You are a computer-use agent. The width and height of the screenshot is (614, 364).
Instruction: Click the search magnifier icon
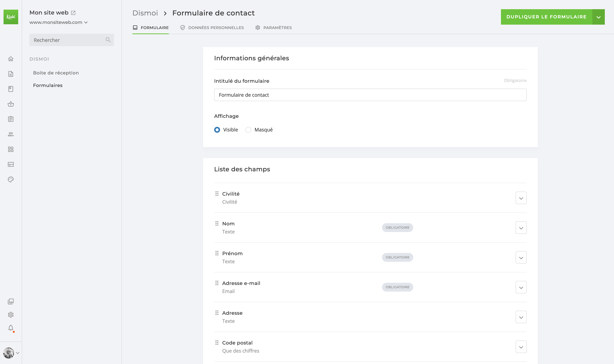[x=108, y=40]
